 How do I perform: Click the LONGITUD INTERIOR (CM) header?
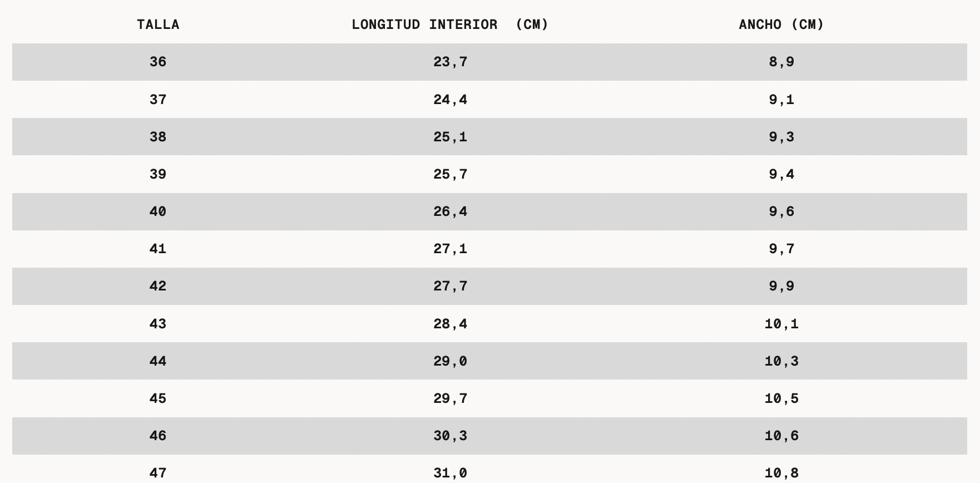tap(450, 24)
